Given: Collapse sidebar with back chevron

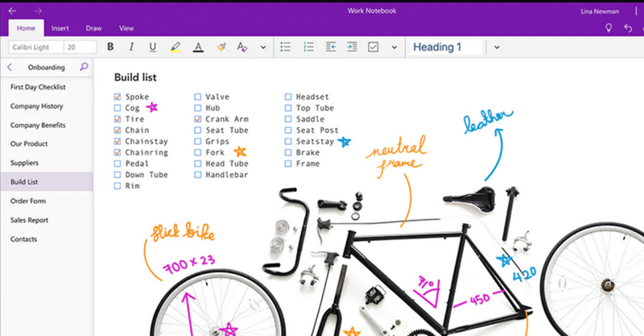Looking at the screenshot, I should (x=10, y=67).
